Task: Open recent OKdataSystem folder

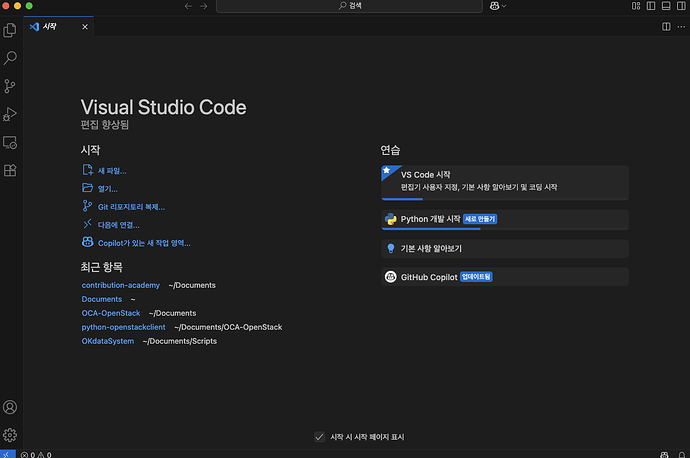Action: point(108,341)
